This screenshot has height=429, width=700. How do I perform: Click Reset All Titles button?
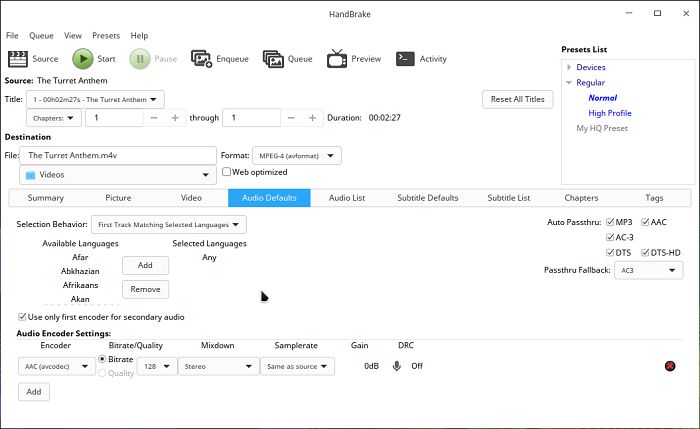coord(517,99)
